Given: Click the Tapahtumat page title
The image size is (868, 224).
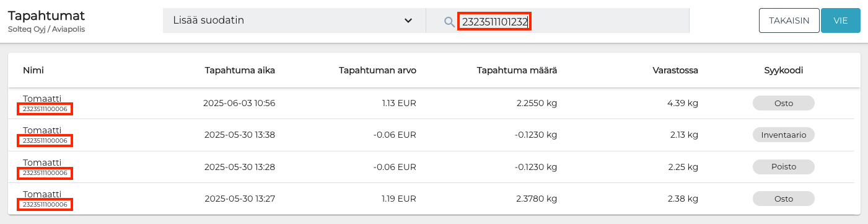Looking at the screenshot, I should pos(46,16).
